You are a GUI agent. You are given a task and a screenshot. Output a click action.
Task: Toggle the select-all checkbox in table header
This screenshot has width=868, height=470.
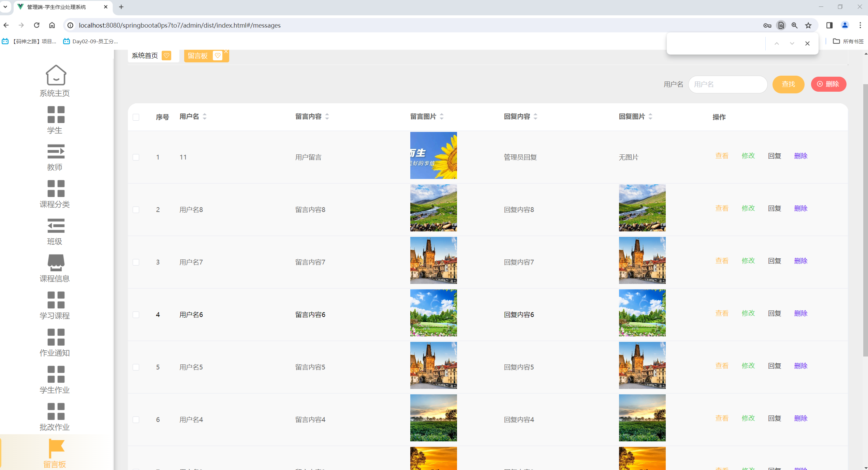point(136,117)
